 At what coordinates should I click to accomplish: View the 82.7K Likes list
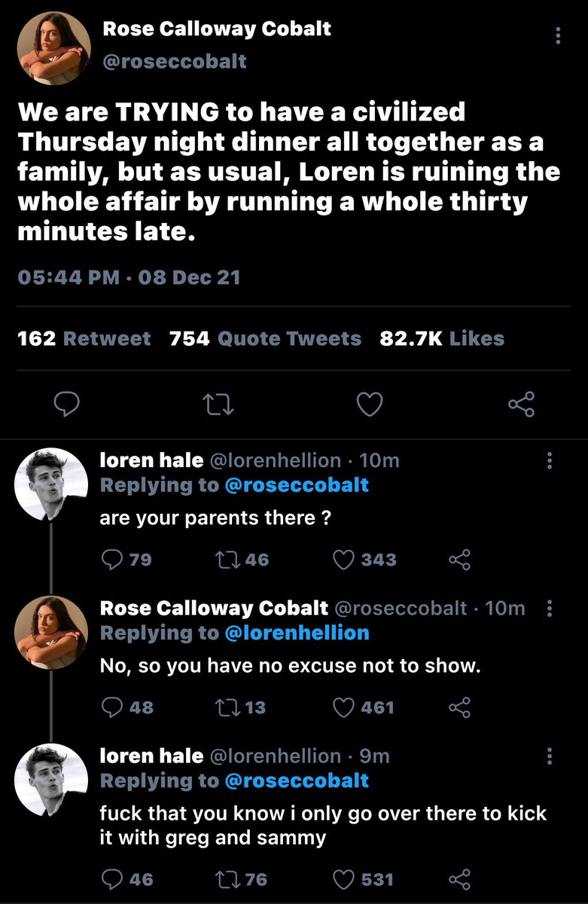pyautogui.click(x=442, y=339)
